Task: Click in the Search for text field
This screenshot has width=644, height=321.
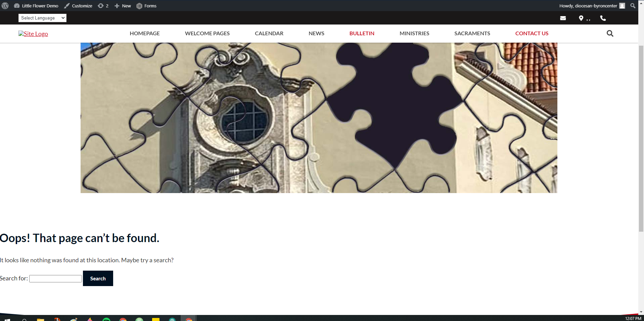Action: tap(55, 279)
